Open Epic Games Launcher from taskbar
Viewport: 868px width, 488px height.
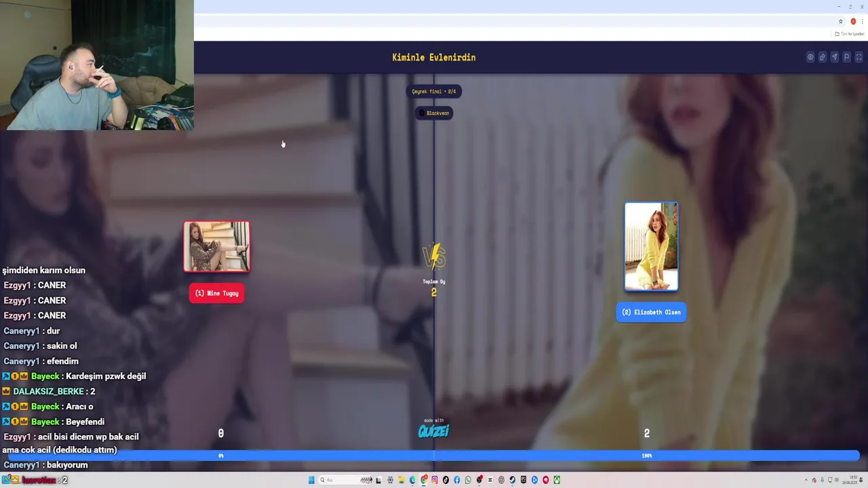[x=524, y=480]
